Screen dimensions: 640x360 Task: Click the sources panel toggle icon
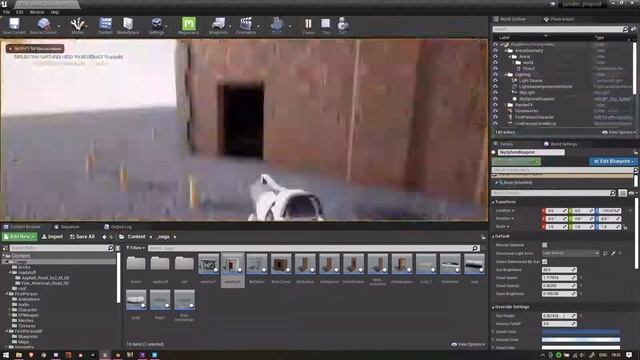(x=5, y=248)
